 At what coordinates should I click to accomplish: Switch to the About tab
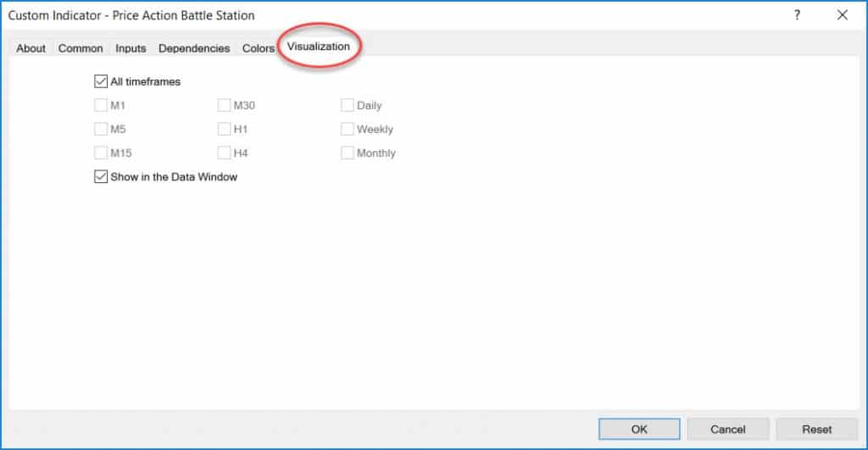click(x=31, y=48)
